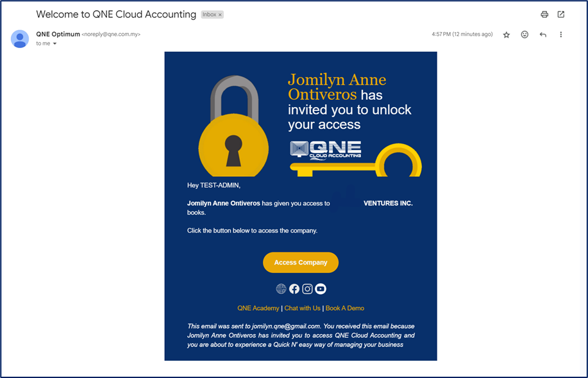
Task: Follow the Chat with Us link
Action: pyautogui.click(x=302, y=308)
